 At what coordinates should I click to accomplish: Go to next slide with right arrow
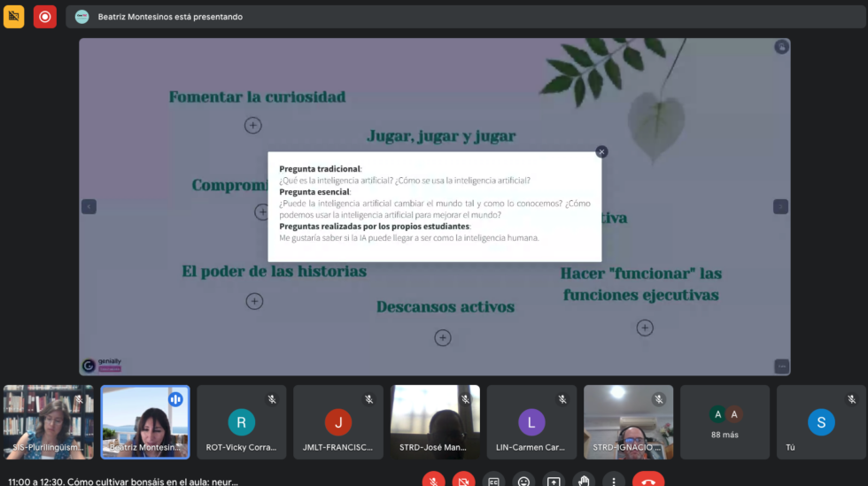coord(780,206)
